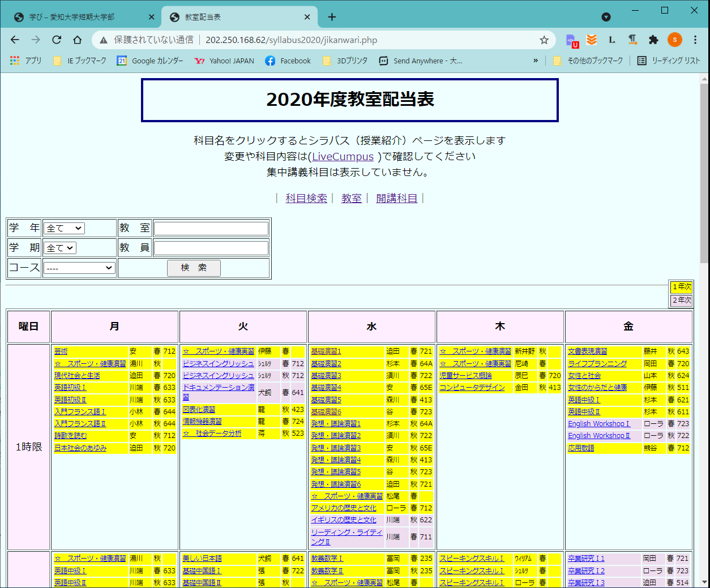
Task: Open the 美しい日本語 syllabus link
Action: [202, 559]
